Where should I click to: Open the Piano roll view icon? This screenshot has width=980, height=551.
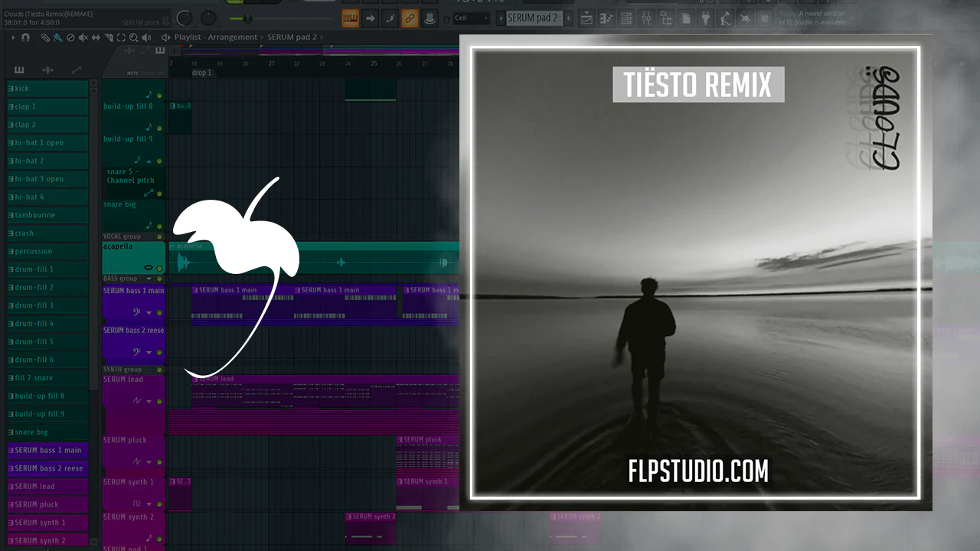pyautogui.click(x=607, y=18)
